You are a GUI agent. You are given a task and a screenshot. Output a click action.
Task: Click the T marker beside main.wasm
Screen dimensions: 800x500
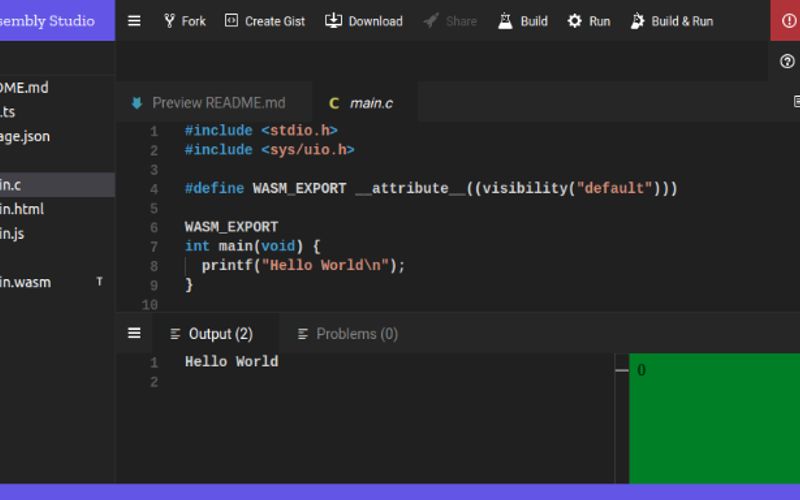[x=99, y=281]
